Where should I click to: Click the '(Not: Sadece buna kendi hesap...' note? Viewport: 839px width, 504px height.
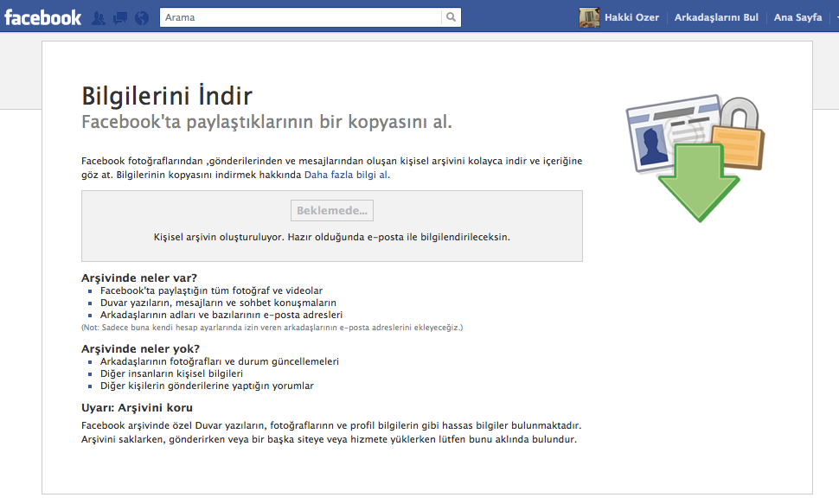(272, 328)
